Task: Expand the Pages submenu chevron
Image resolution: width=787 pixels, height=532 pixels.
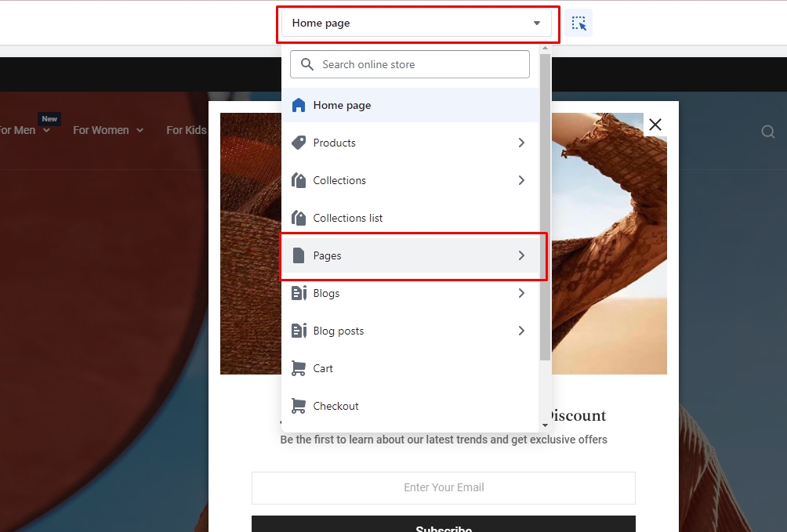Action: pos(521,255)
